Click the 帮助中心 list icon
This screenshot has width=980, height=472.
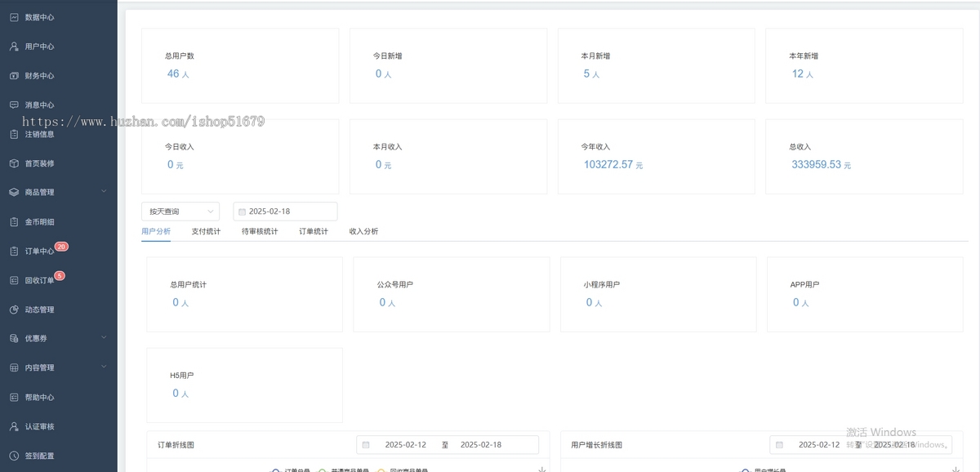tap(14, 398)
